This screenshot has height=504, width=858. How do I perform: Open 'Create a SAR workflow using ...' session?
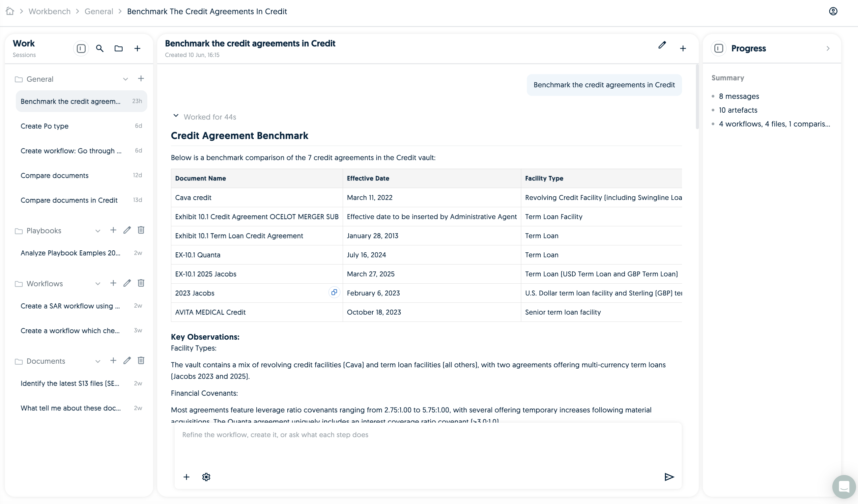(81, 306)
